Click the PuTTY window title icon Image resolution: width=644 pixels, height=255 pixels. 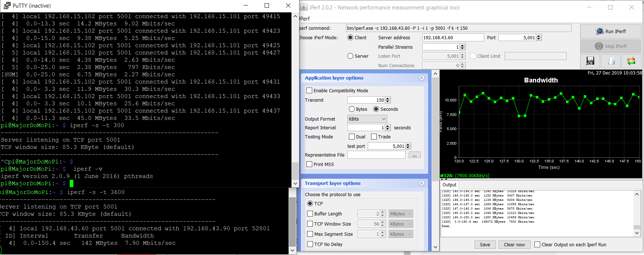(7, 5)
